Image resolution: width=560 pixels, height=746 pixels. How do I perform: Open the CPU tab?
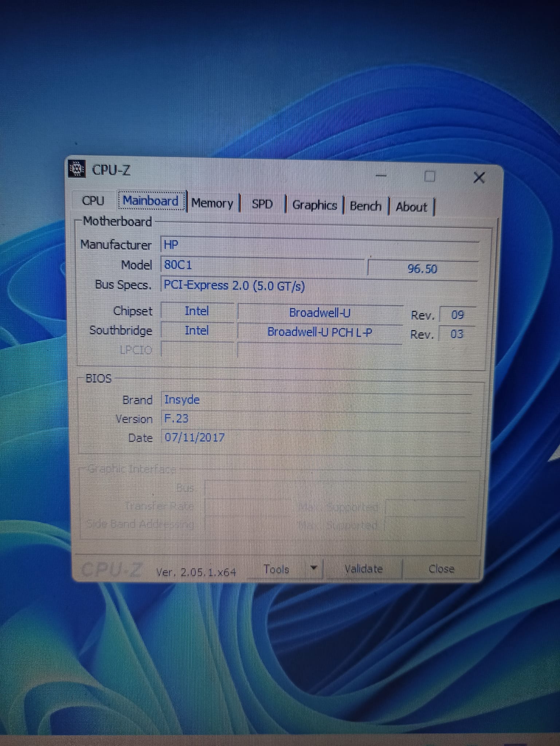click(93, 200)
